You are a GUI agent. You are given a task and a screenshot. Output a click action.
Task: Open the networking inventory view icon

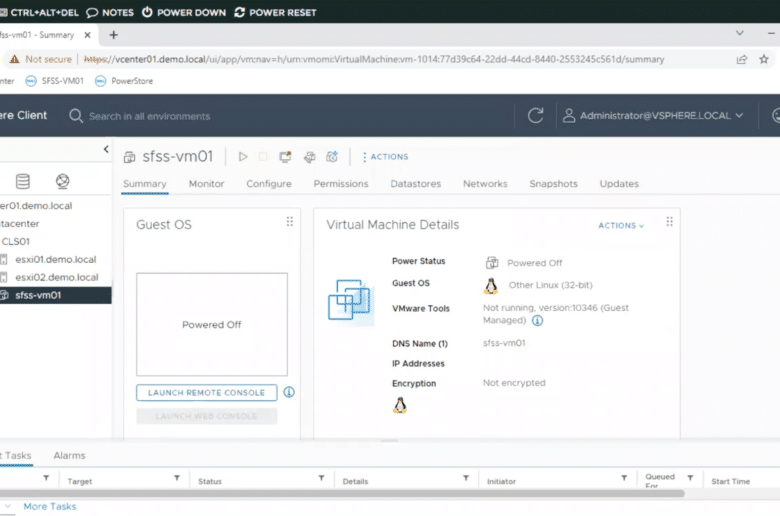(x=63, y=181)
